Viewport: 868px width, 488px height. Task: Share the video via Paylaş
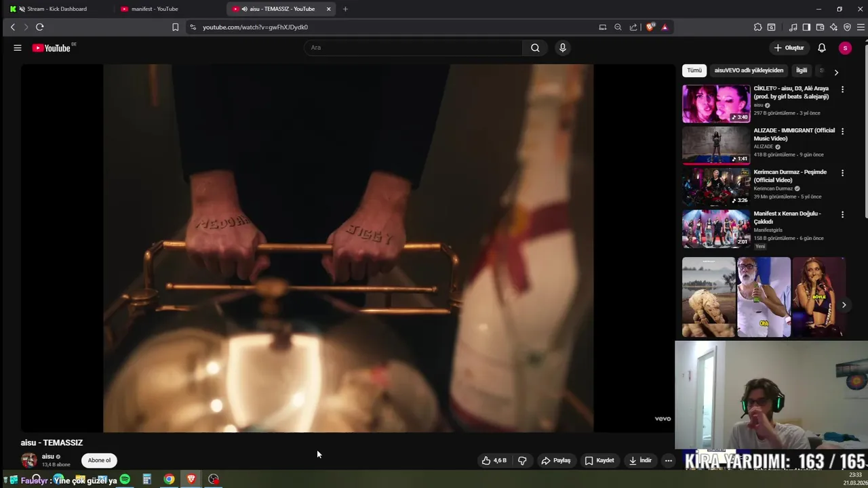(555, 461)
